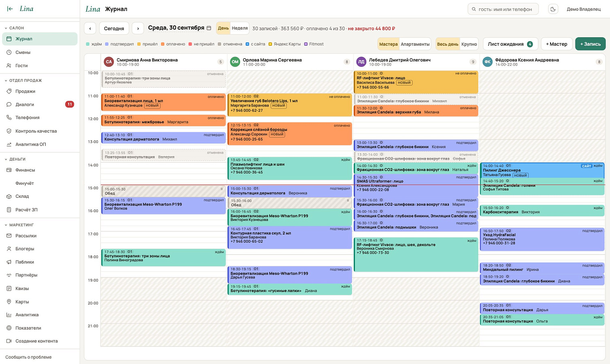The image size is (610, 364).
Task: Open Журнал in the sidebar
Action: click(x=40, y=39)
